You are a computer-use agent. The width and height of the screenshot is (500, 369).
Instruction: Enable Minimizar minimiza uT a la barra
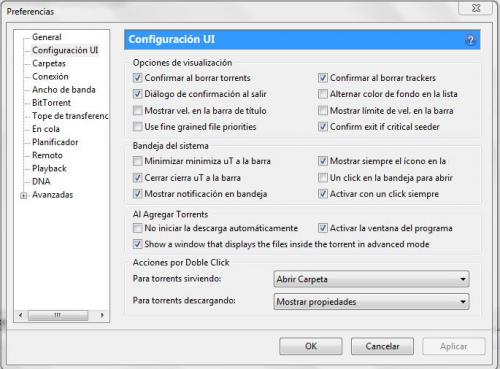tap(137, 161)
